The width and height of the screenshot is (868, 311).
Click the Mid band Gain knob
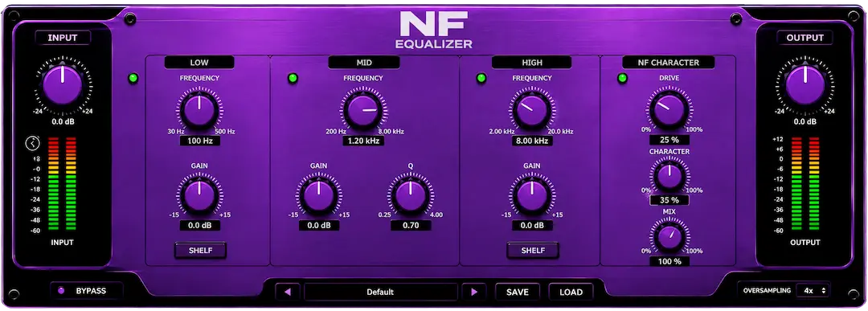point(318,196)
